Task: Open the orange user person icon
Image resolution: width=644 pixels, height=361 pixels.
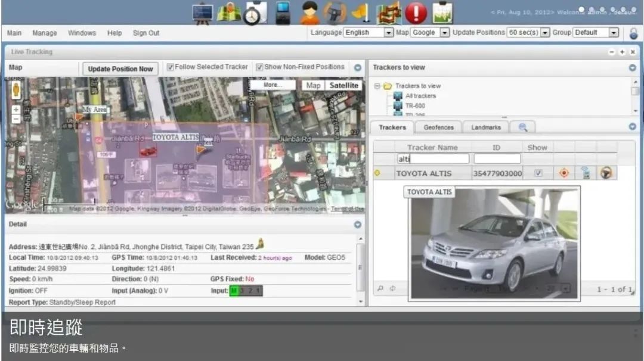Action: [309, 13]
